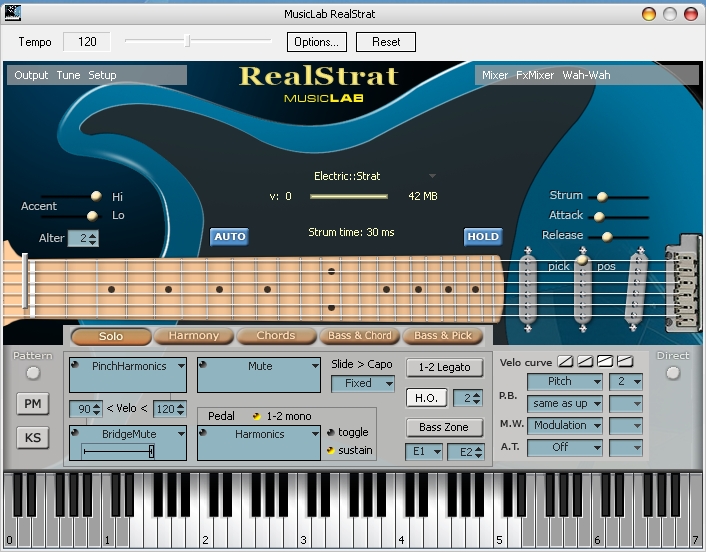The width and height of the screenshot is (706, 552).
Task: Click the neck pickup on the guitar
Action: point(528,289)
